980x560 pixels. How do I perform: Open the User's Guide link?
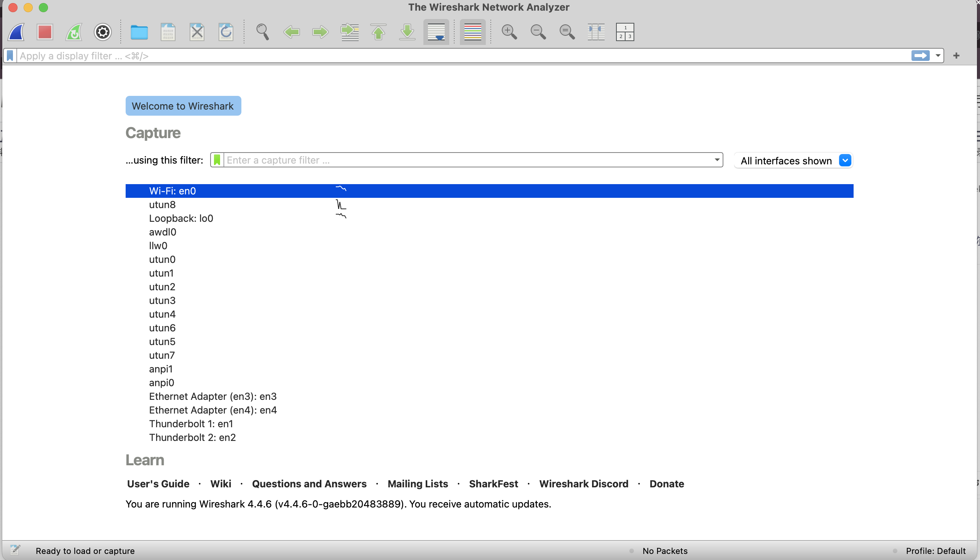tap(158, 484)
